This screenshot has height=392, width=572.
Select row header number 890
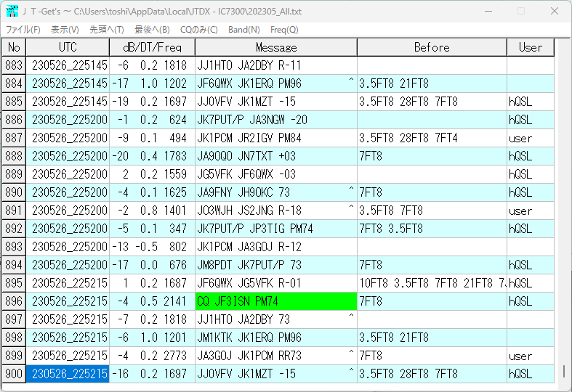tap(14, 192)
